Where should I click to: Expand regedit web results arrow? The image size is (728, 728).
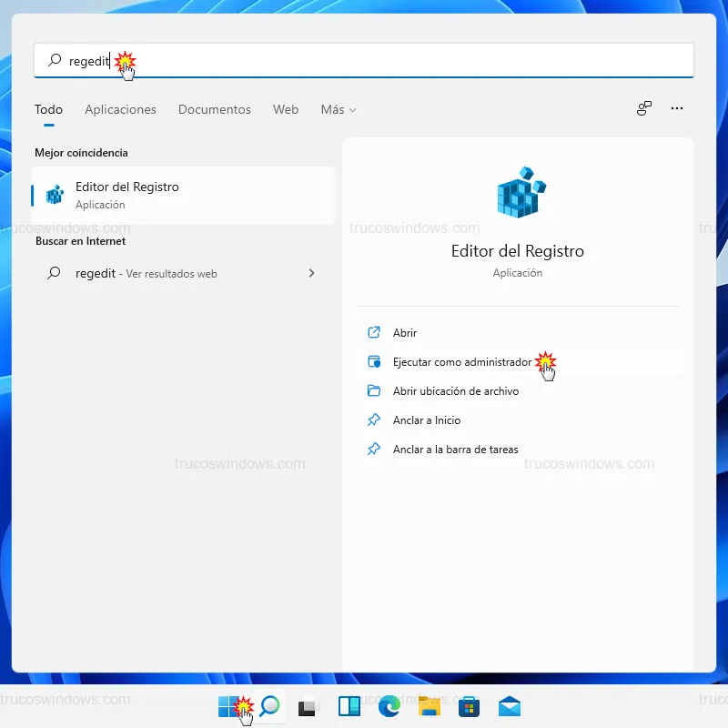(x=312, y=273)
